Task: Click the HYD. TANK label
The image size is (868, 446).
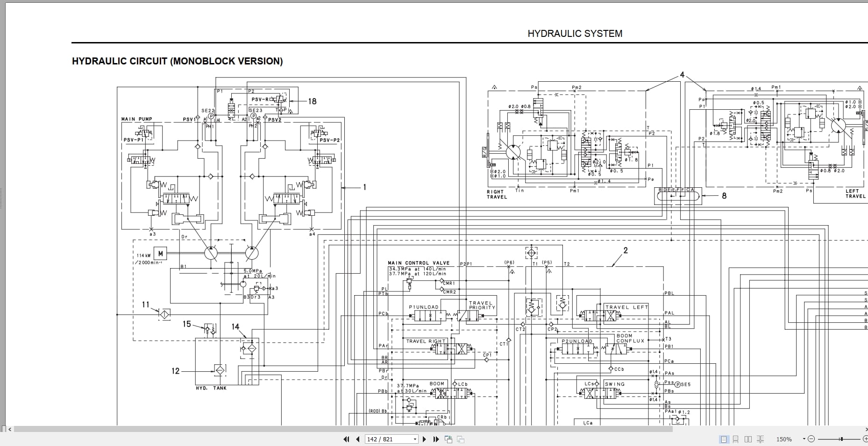Action: tap(211, 388)
